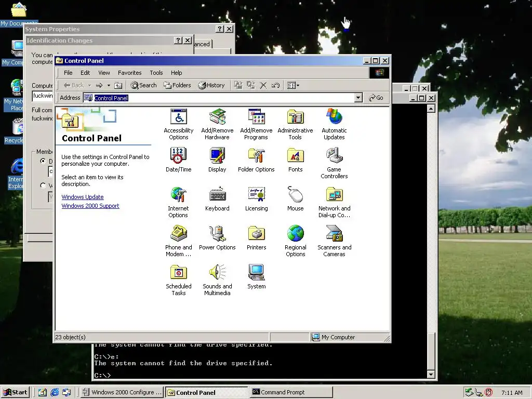Open Keyboard applet

click(x=217, y=199)
